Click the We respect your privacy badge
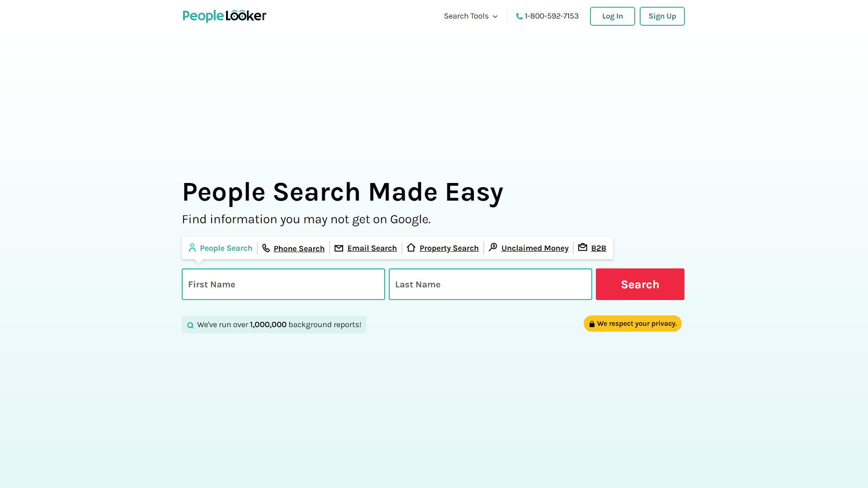This screenshot has height=488, width=868. 632,323
